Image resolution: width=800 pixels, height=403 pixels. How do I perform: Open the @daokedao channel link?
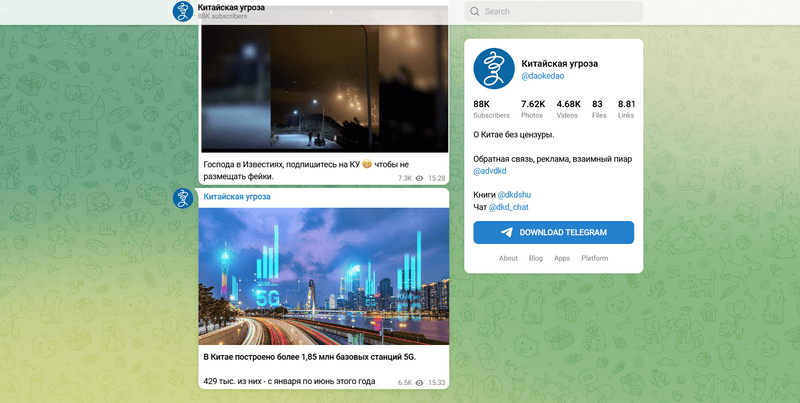[x=542, y=76]
